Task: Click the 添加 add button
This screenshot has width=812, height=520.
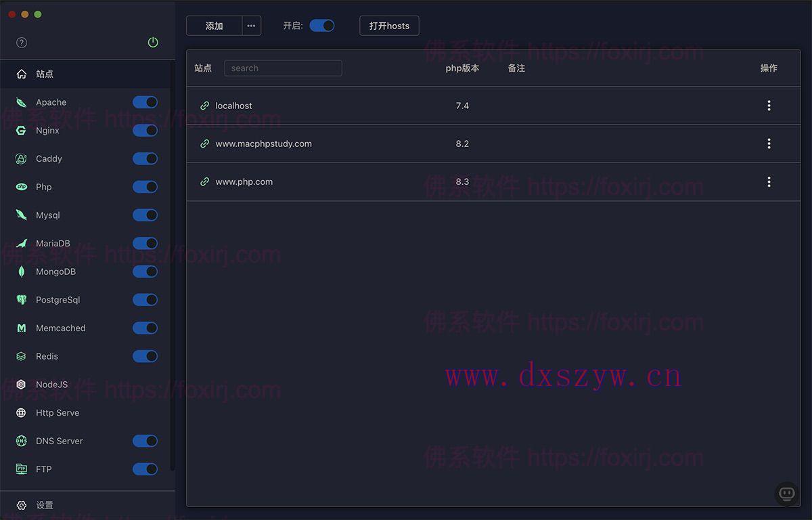Action: 214,26
